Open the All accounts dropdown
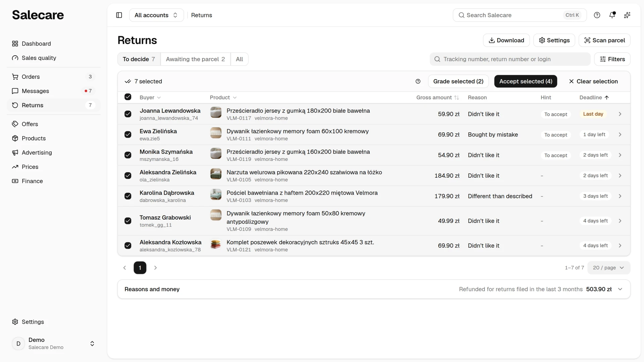 [156, 15]
